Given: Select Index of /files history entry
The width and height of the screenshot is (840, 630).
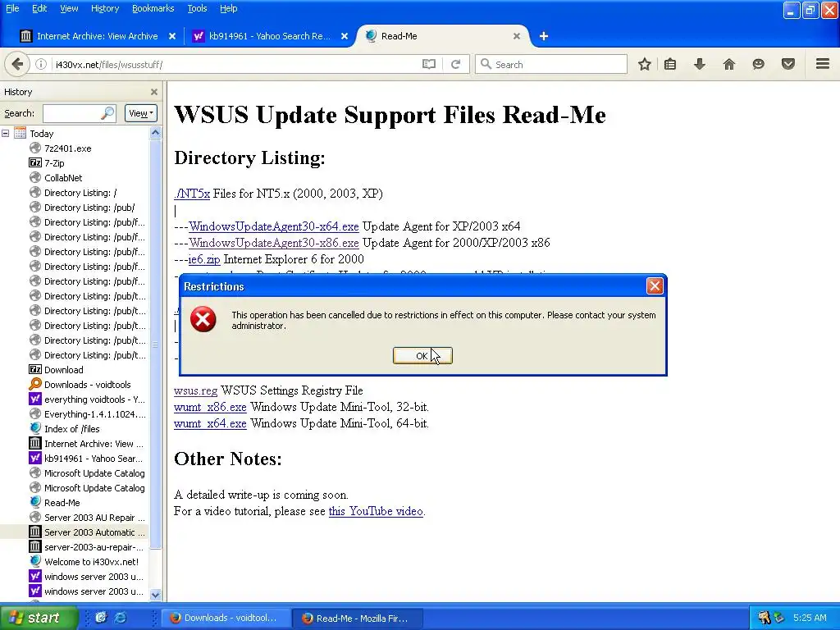Looking at the screenshot, I should pyautogui.click(x=72, y=429).
